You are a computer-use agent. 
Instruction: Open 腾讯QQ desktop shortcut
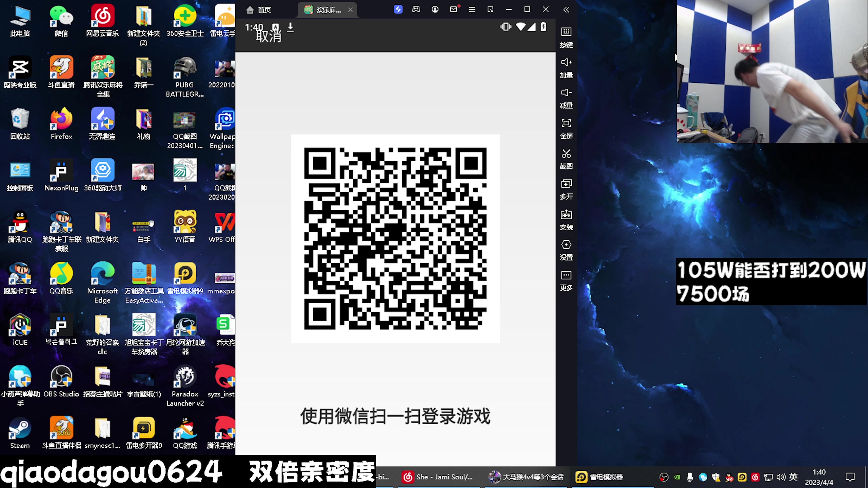[20, 227]
